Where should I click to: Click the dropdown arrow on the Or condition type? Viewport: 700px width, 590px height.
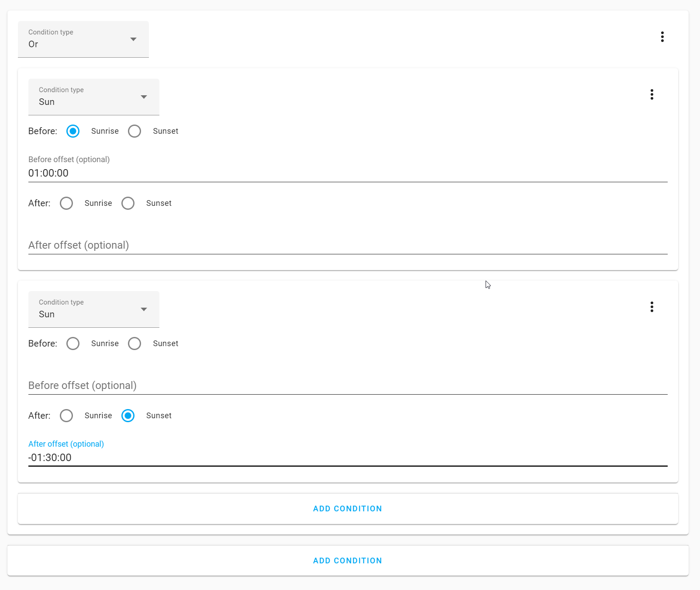pyautogui.click(x=134, y=39)
